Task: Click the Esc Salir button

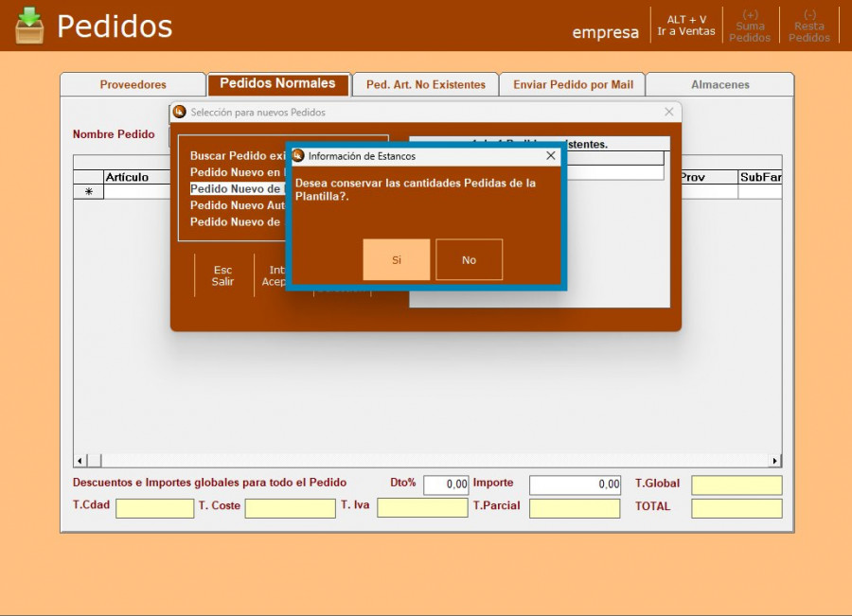Action: [x=222, y=275]
